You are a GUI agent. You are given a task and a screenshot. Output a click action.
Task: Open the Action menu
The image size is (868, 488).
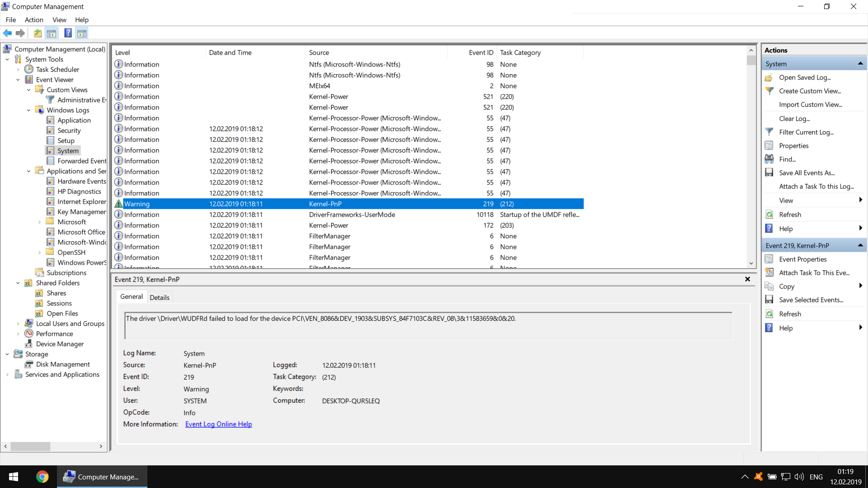[x=34, y=19]
